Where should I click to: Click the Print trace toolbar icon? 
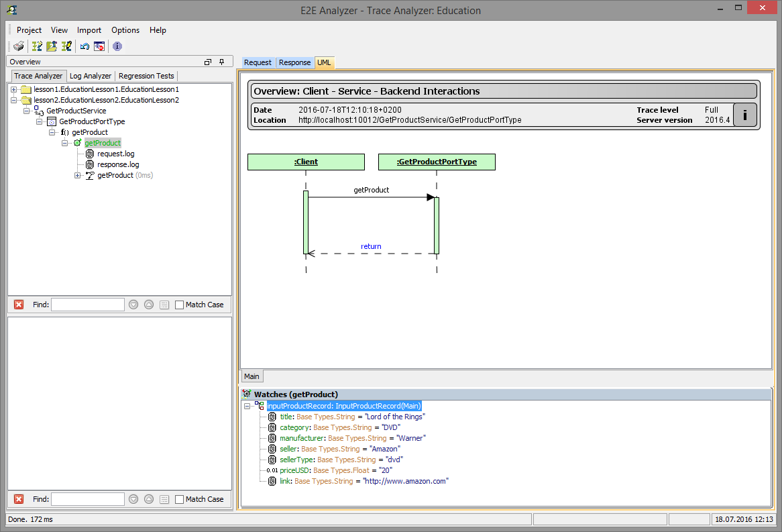click(18, 46)
